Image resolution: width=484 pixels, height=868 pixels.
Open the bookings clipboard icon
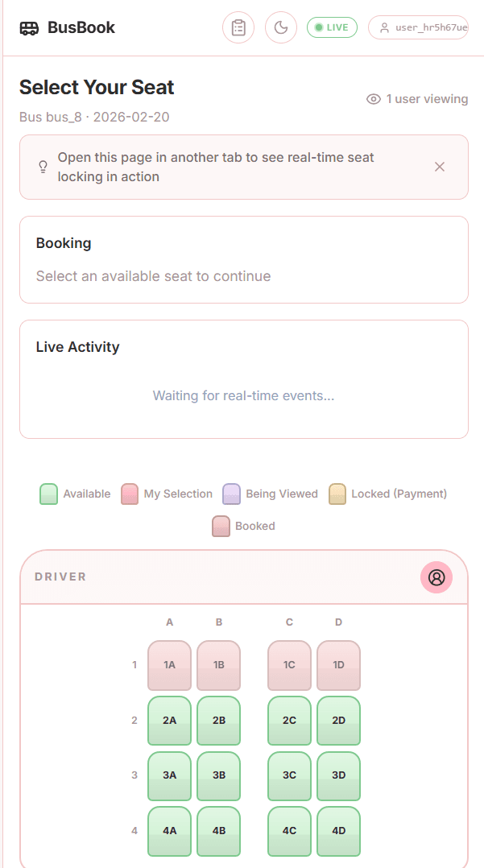tap(238, 27)
